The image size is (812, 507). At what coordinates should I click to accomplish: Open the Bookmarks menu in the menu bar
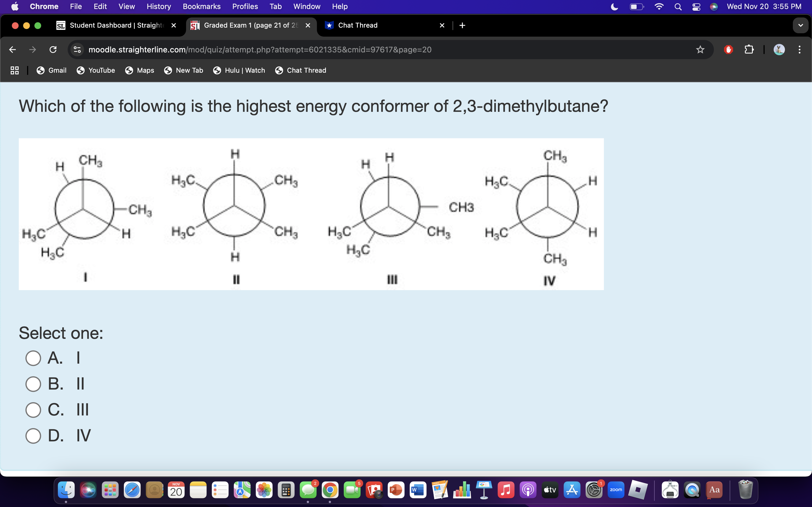(x=202, y=6)
